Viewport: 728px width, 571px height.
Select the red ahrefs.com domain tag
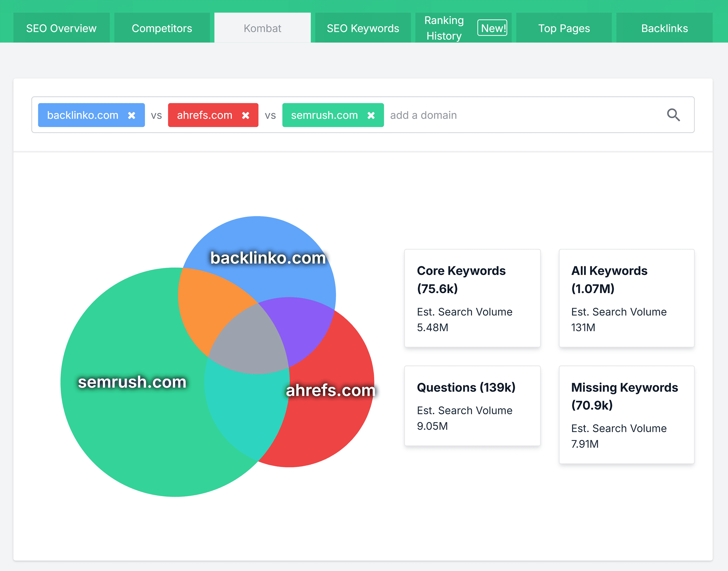213,115
